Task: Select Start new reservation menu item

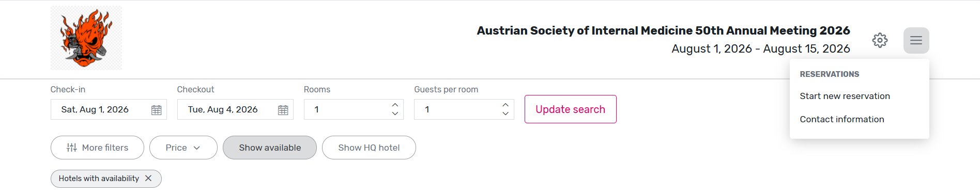Action: (845, 96)
